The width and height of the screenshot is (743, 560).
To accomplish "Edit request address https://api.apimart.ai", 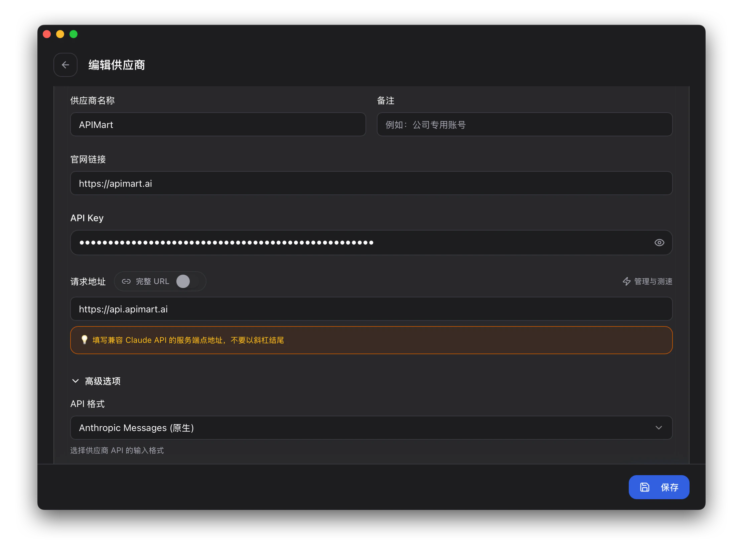I will point(371,309).
